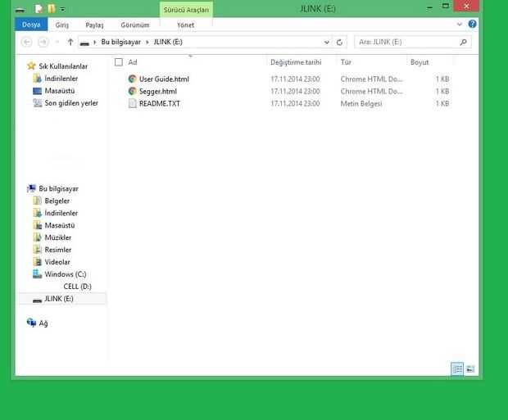Switch to details view layout icon

[x=457, y=369]
